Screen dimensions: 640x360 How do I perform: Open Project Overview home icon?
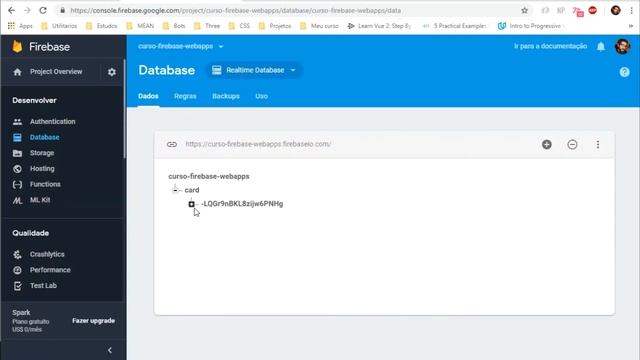[x=17, y=72]
